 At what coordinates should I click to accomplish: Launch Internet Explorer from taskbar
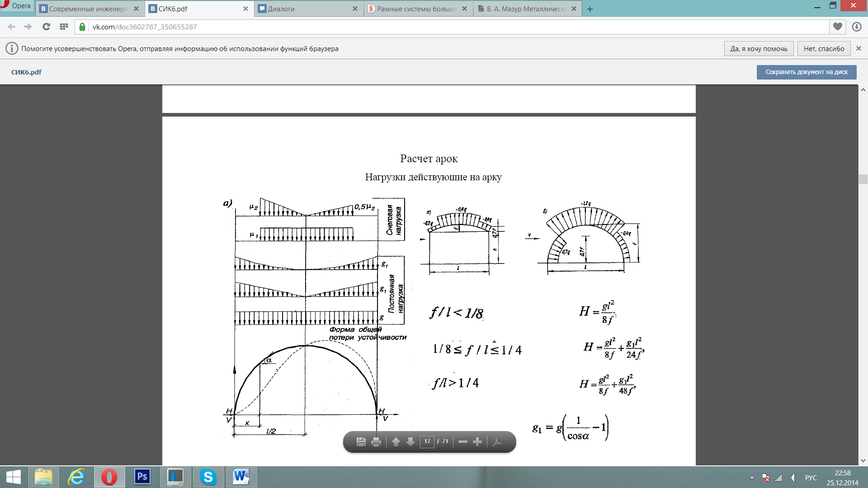(x=76, y=477)
